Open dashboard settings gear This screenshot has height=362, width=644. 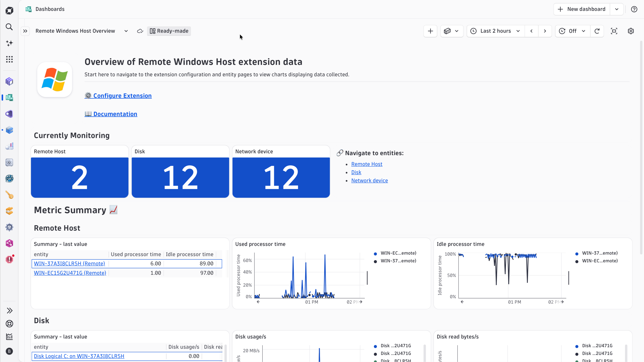[x=631, y=31]
